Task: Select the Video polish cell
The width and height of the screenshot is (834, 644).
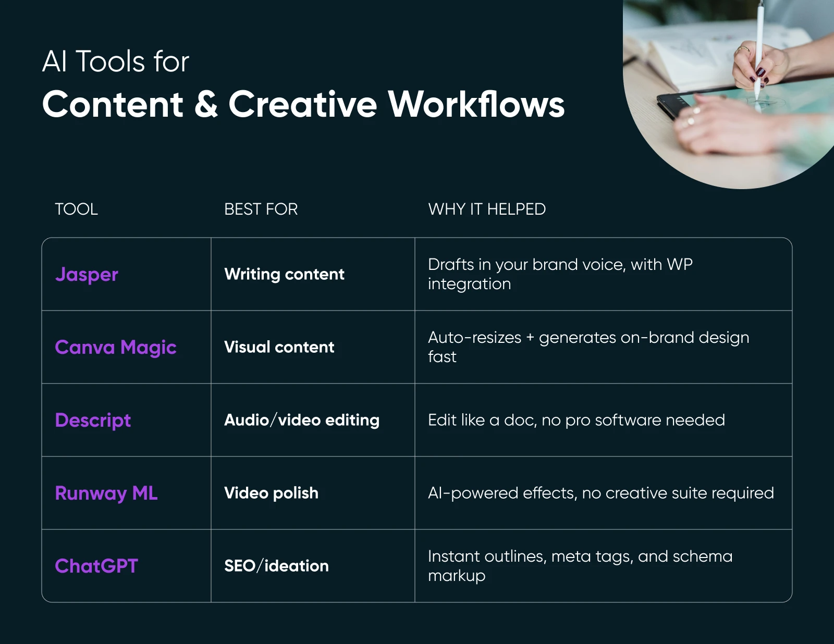Action: tap(271, 493)
